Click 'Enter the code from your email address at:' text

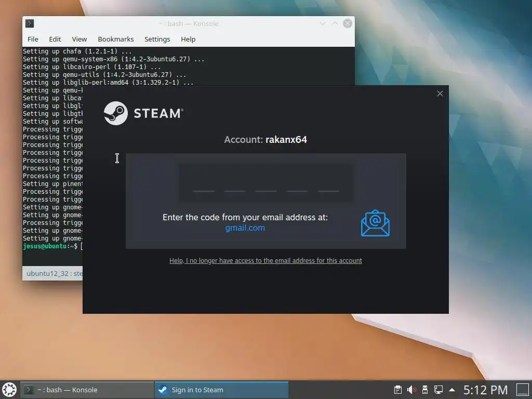(245, 217)
